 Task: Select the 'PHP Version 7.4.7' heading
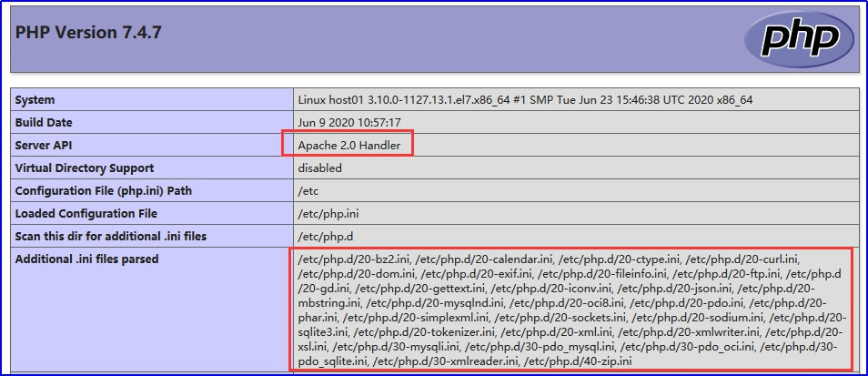(88, 33)
